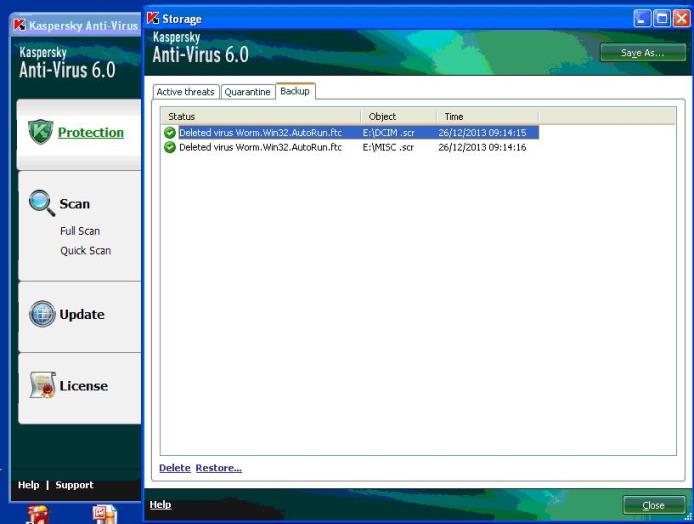The height and width of the screenshot is (524, 694).
Task: Switch to the Active threats tab
Action: [185, 92]
